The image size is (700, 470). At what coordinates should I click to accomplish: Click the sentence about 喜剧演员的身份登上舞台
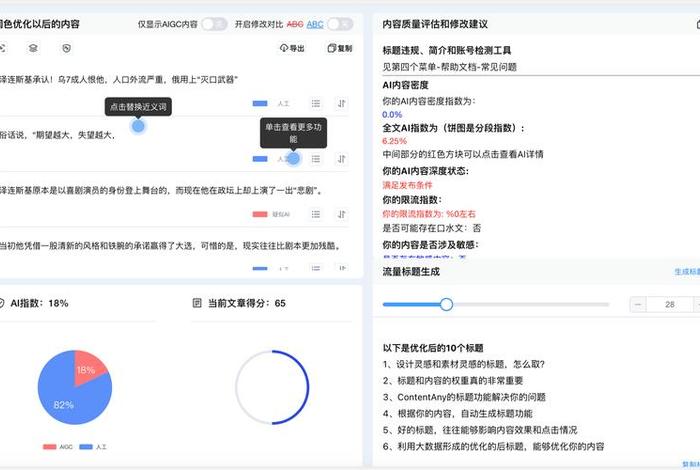161,190
